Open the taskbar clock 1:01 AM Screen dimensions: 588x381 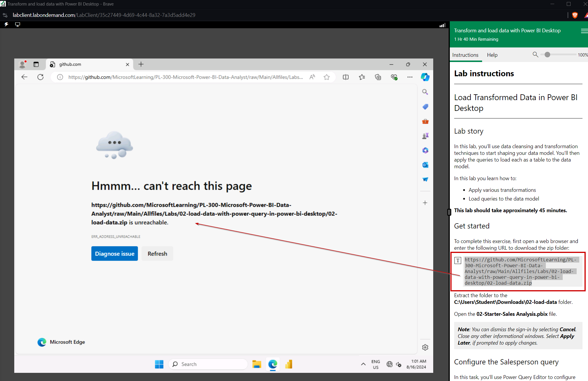416,364
